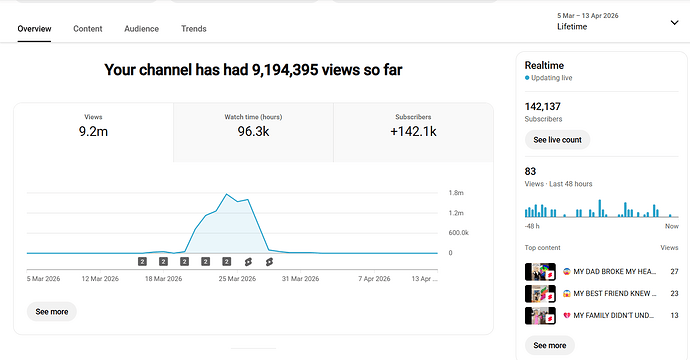Click the MY DAD BROKE MY HEA... title
Viewport: 690px width, 360px height.
coord(614,272)
